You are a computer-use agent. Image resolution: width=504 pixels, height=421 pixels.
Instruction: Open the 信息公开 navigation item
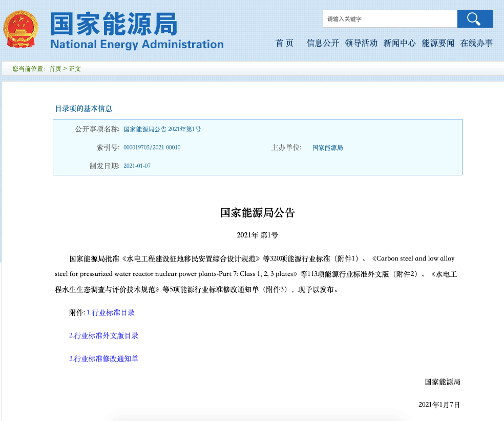coord(323,43)
